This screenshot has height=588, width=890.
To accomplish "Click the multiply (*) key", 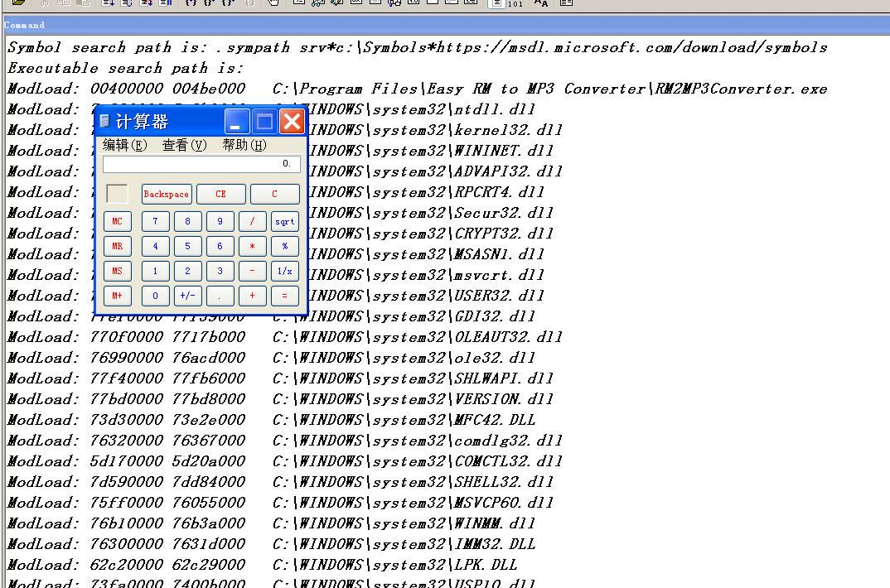I will coord(253,246).
